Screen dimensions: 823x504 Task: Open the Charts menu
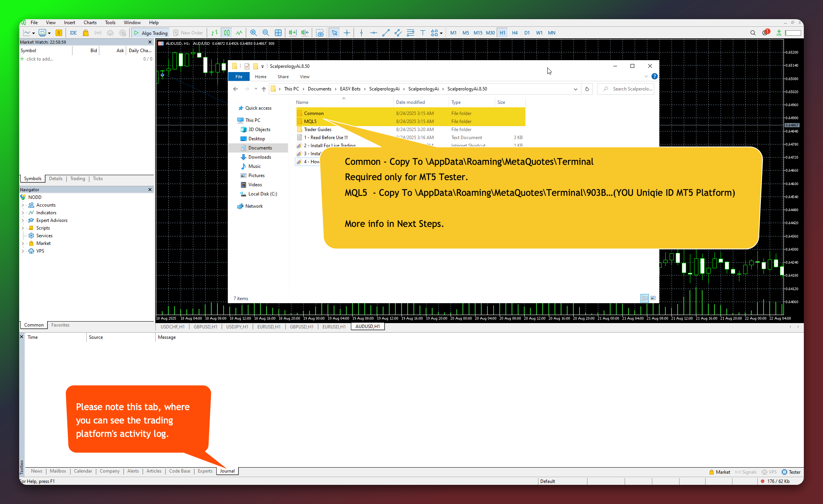[x=90, y=23]
